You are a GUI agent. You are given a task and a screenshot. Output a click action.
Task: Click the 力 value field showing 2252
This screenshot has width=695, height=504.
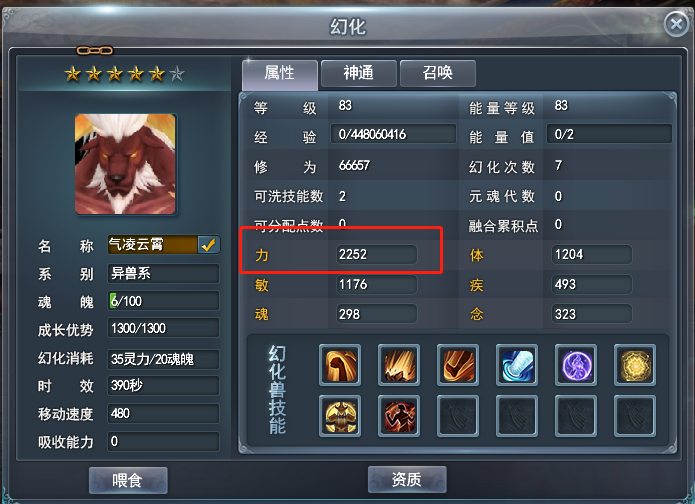click(376, 254)
